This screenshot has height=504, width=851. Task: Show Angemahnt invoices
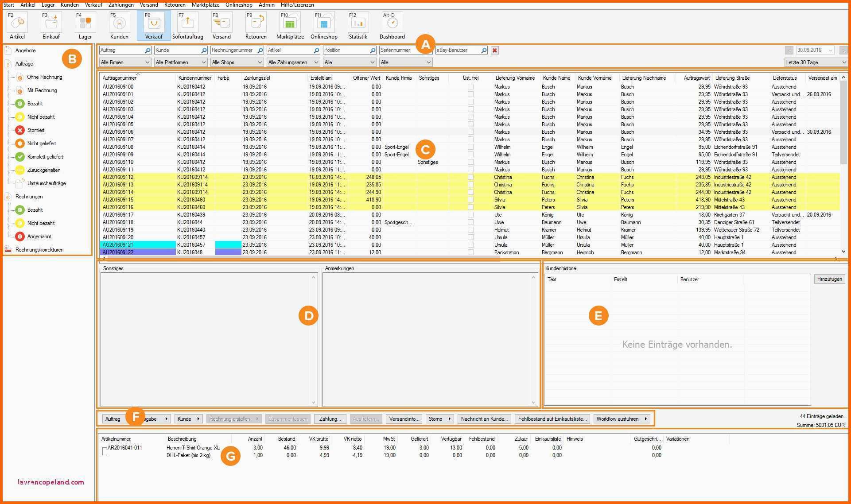point(33,236)
